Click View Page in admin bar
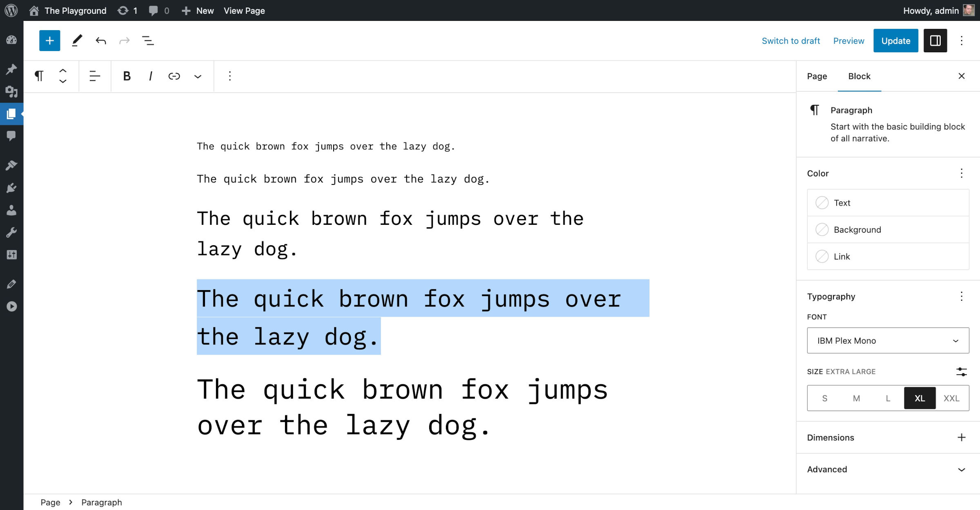 click(244, 11)
